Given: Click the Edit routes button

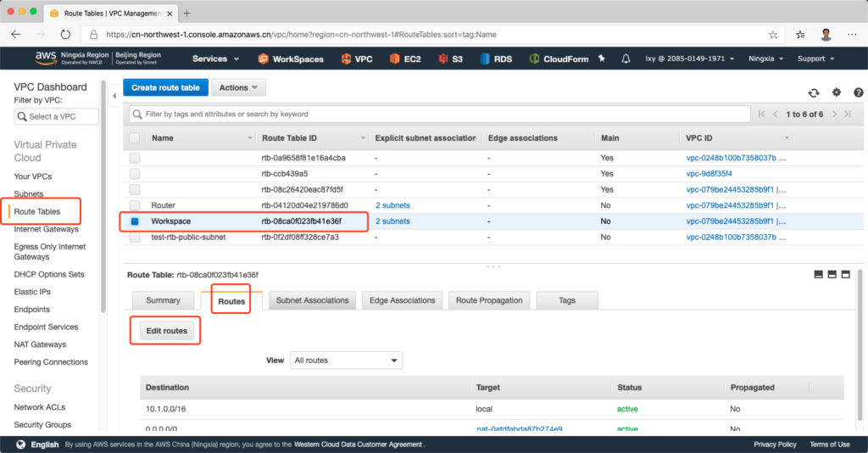Looking at the screenshot, I should (x=166, y=331).
